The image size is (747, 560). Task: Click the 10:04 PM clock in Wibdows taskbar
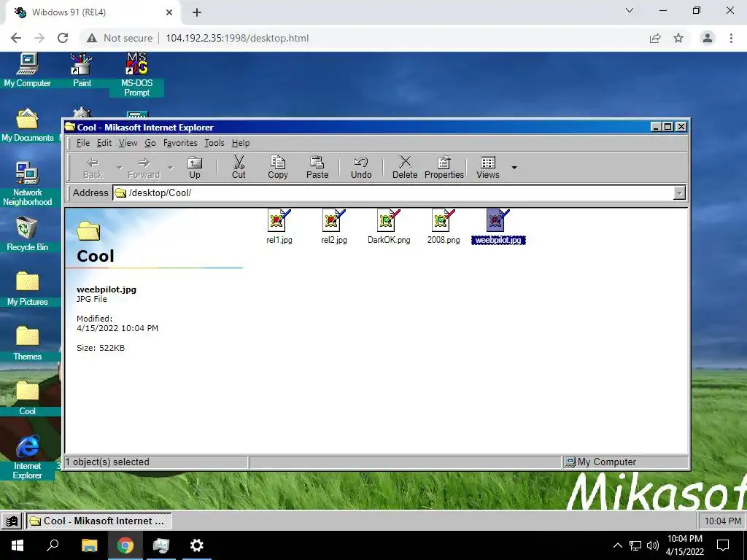(x=722, y=521)
